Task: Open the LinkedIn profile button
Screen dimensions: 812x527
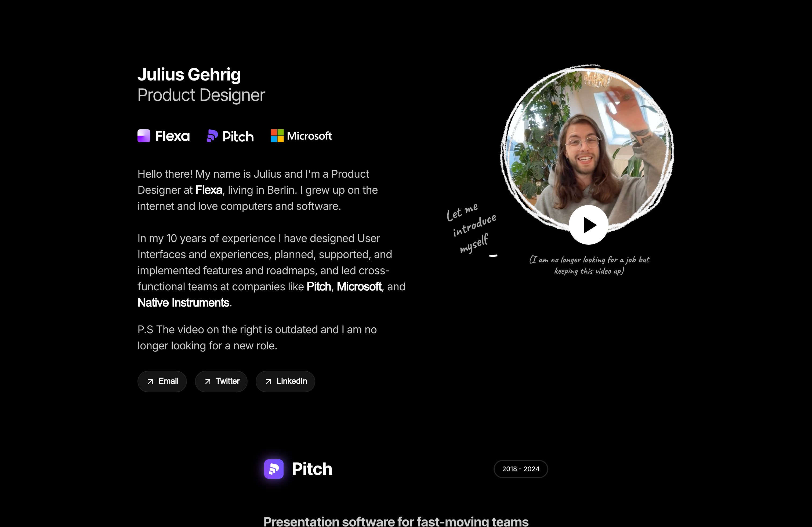Action: [285, 381]
